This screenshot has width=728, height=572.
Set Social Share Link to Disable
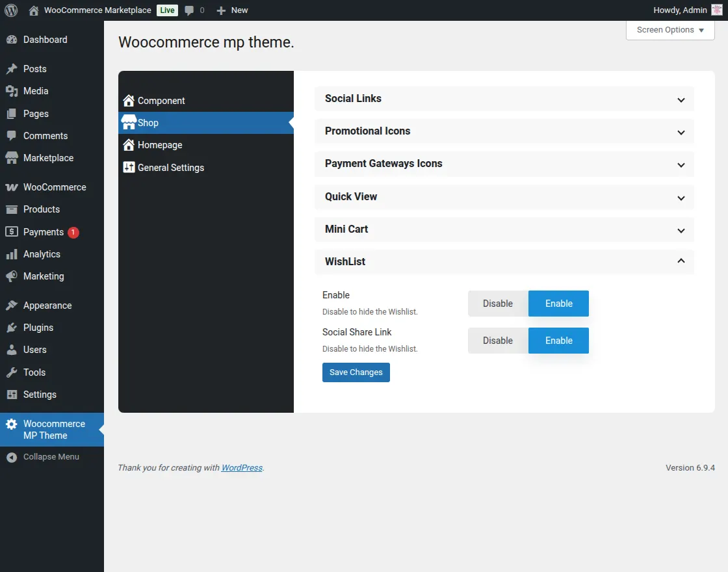click(x=498, y=341)
